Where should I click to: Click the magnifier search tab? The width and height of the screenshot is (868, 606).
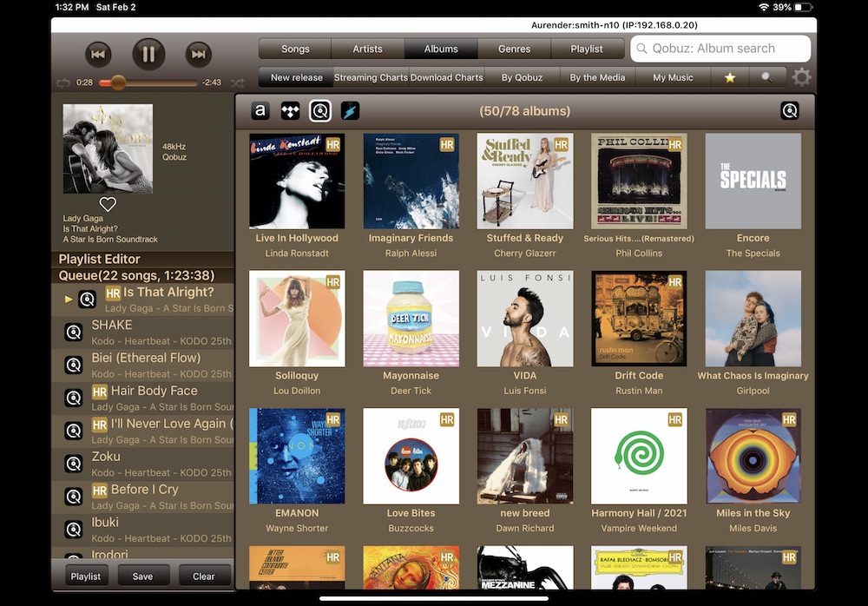pos(766,77)
